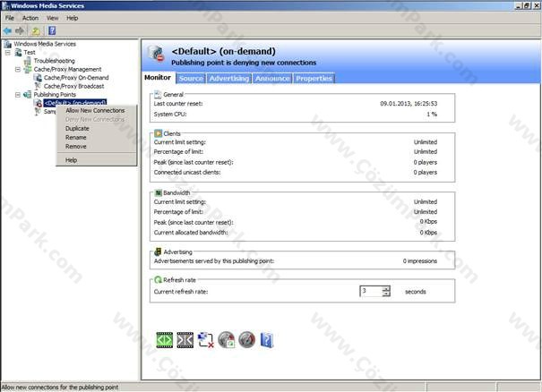Click '0 impressions' value
Viewport: 542px width, 392px height.
point(420,261)
